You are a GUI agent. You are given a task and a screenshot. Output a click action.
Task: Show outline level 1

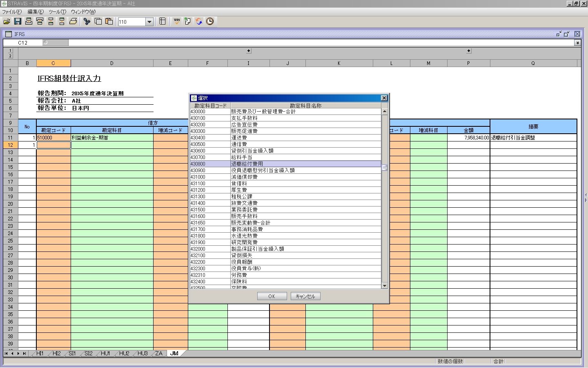pyautogui.click(x=10, y=51)
